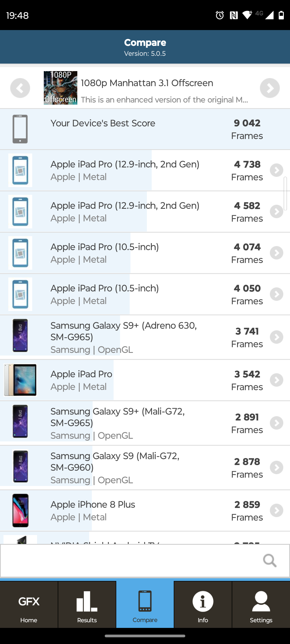Image resolution: width=290 pixels, height=644 pixels.
Task: Go to next benchmark test arrow
Action: pyautogui.click(x=270, y=88)
